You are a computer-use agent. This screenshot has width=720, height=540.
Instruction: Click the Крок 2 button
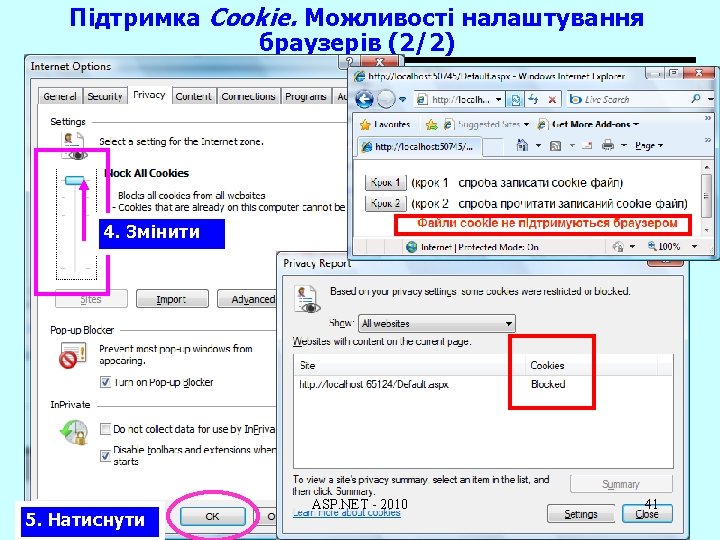coord(386,202)
